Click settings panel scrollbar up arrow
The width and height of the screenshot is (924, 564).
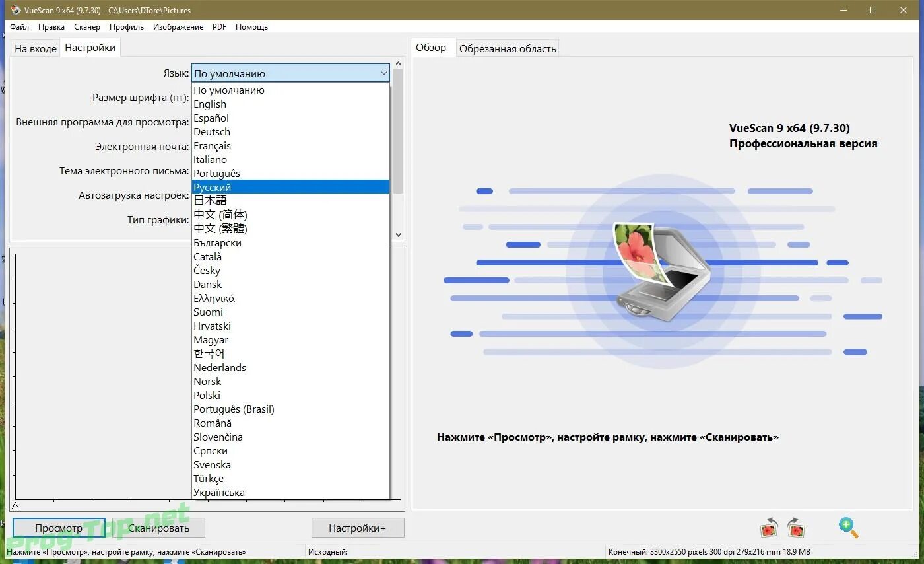(398, 64)
